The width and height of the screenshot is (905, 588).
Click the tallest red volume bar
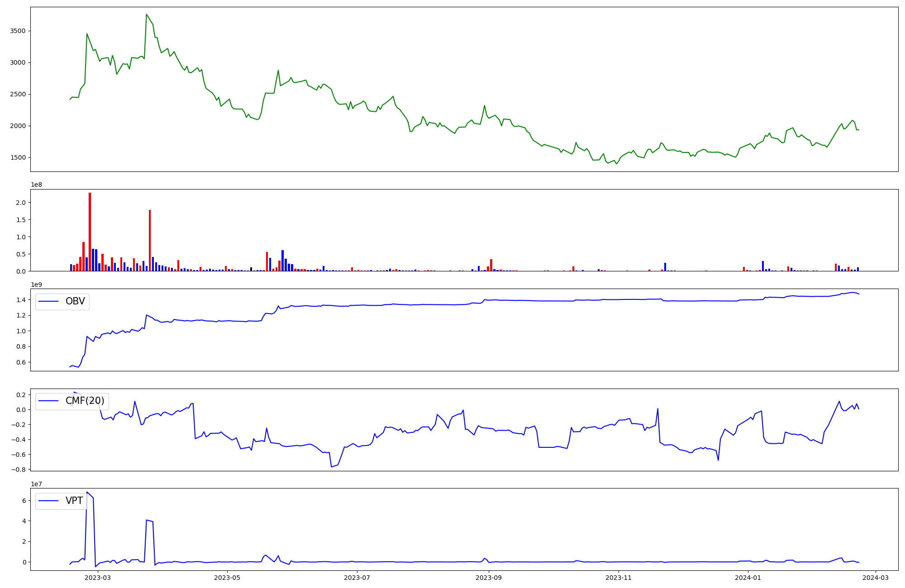(x=90, y=232)
